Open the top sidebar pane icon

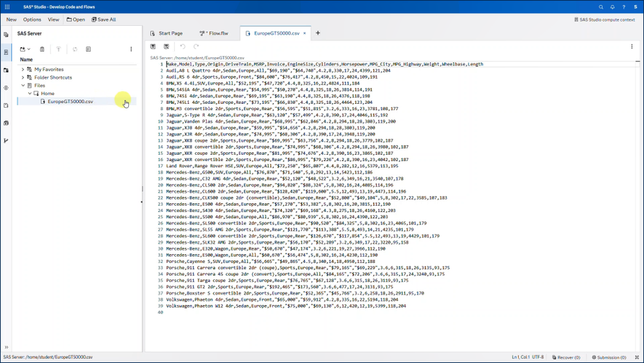click(x=6, y=35)
